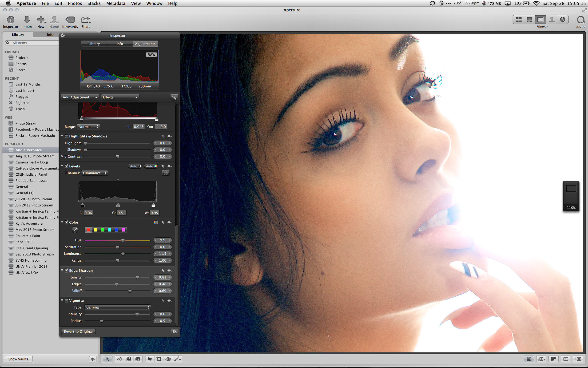
Task: Uncheck the Levels adjustment
Action: [x=66, y=166]
